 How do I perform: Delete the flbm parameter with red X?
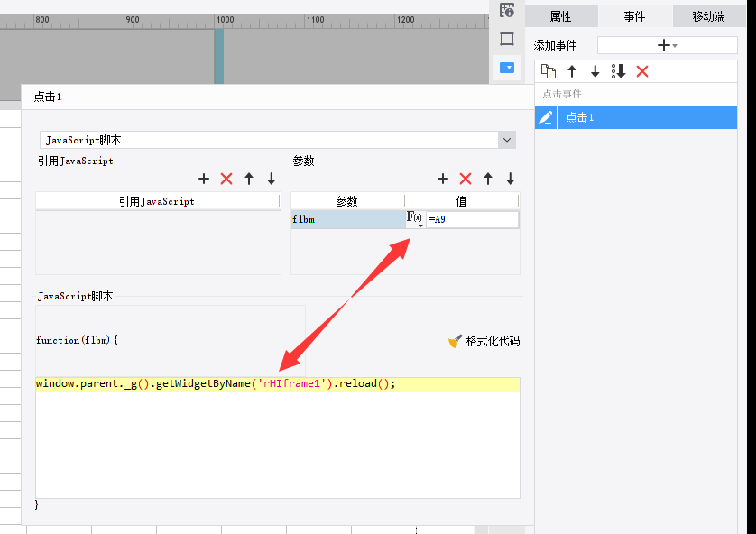coord(466,179)
